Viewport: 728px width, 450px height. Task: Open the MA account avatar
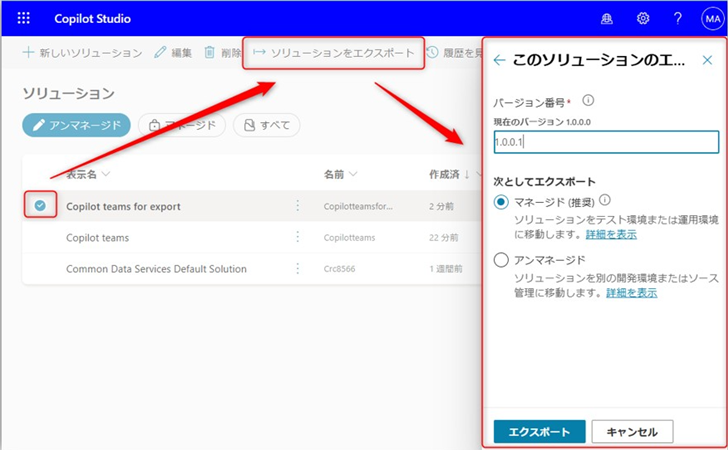713,19
